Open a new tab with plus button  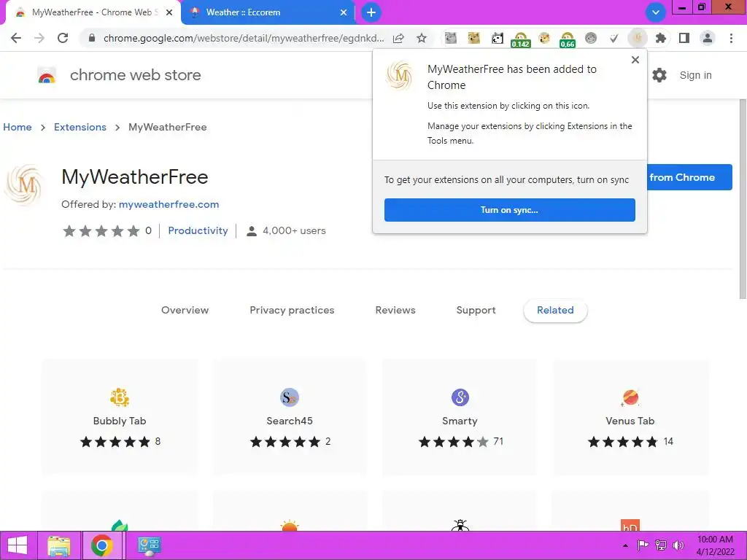[371, 12]
